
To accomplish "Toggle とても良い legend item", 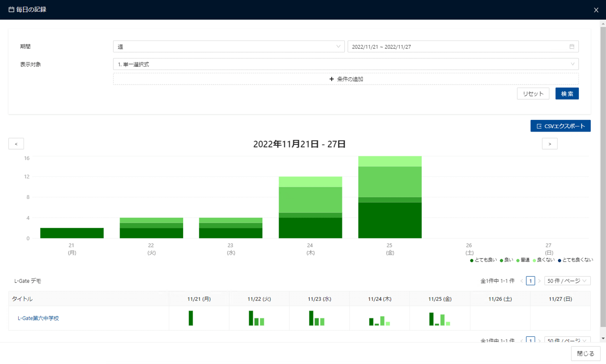I will coord(483,260).
